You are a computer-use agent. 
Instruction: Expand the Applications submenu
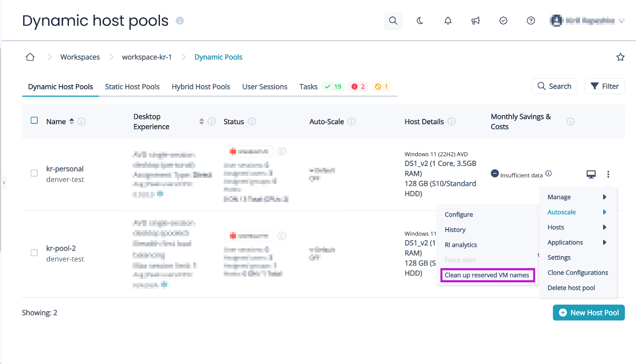coord(577,242)
